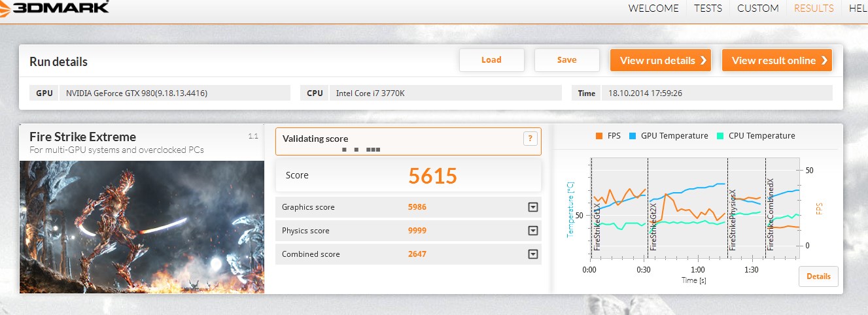The image size is (868, 315).
Task: Click the Run details heading
Action: click(x=58, y=62)
